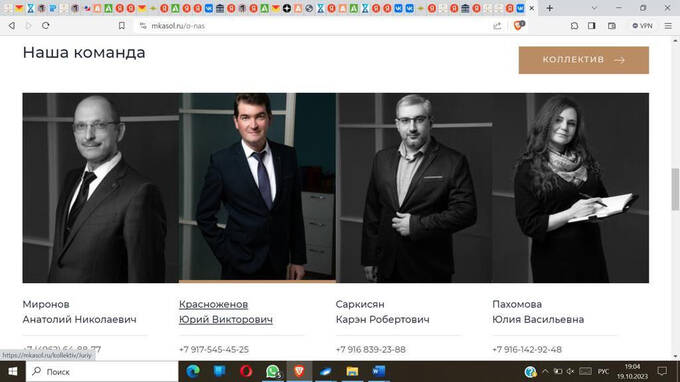The height and width of the screenshot is (382, 680).
Task: Launch Opera from the taskbar
Action: point(246,372)
